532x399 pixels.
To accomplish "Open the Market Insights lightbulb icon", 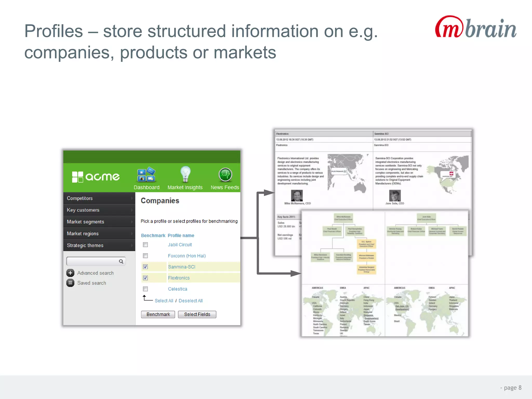I will coord(185,174).
